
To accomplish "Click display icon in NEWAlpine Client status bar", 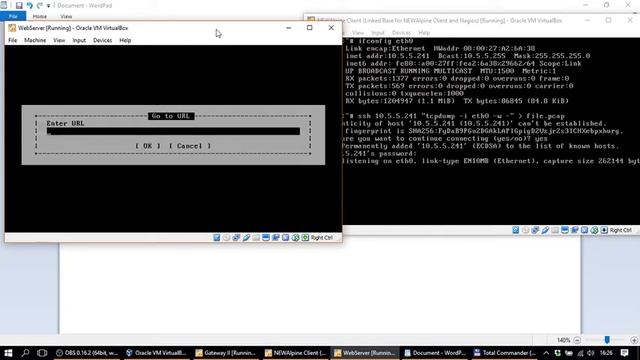I will 565,230.
